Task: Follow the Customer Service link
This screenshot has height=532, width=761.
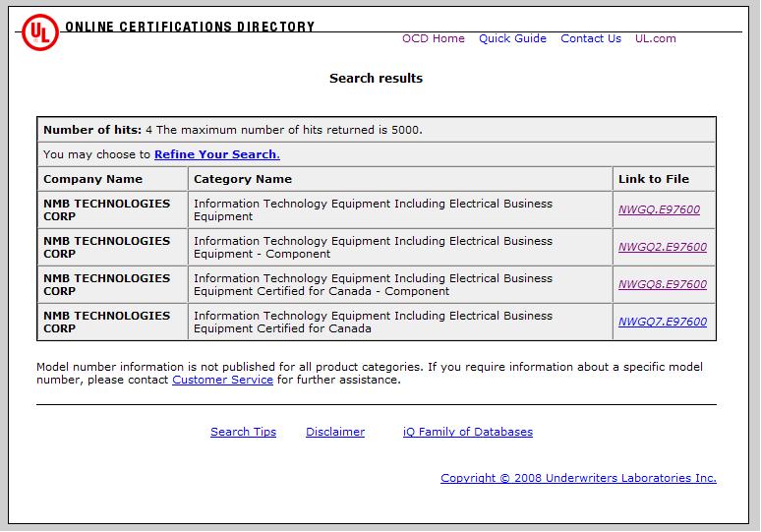Action: 223,380
